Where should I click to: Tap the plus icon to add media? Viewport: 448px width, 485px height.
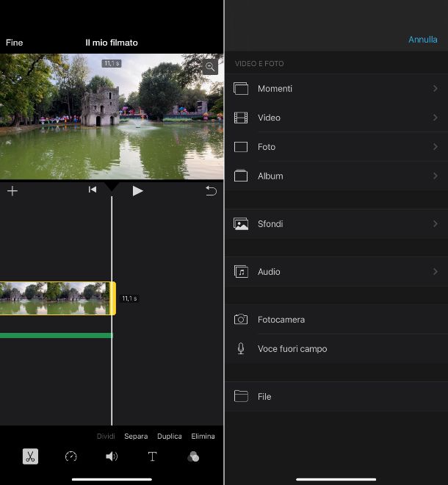(x=12, y=191)
